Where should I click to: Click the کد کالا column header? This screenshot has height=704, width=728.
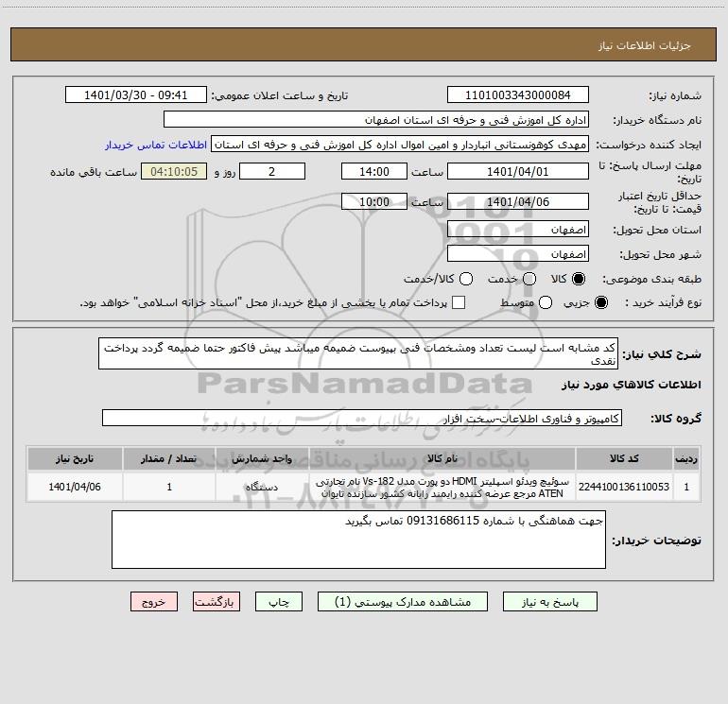[624, 458]
